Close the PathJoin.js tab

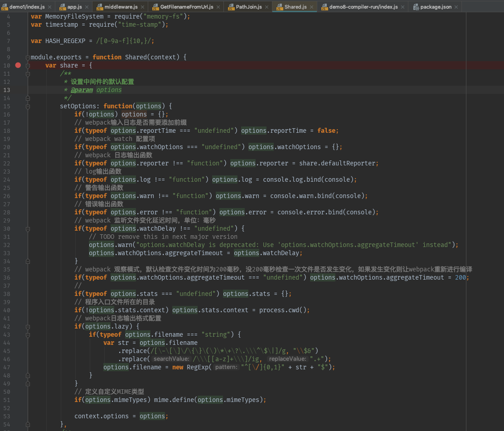click(x=267, y=7)
